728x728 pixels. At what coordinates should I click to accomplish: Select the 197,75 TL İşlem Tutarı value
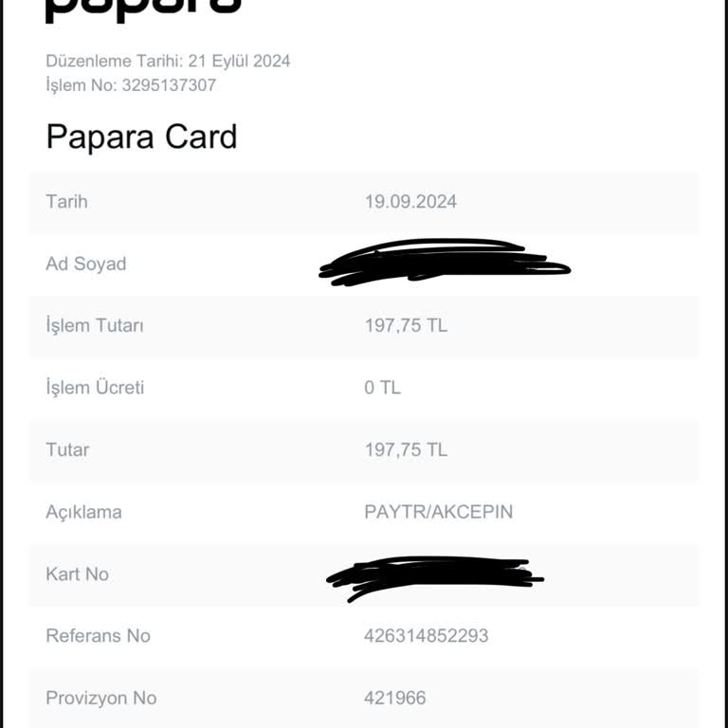coord(406,325)
